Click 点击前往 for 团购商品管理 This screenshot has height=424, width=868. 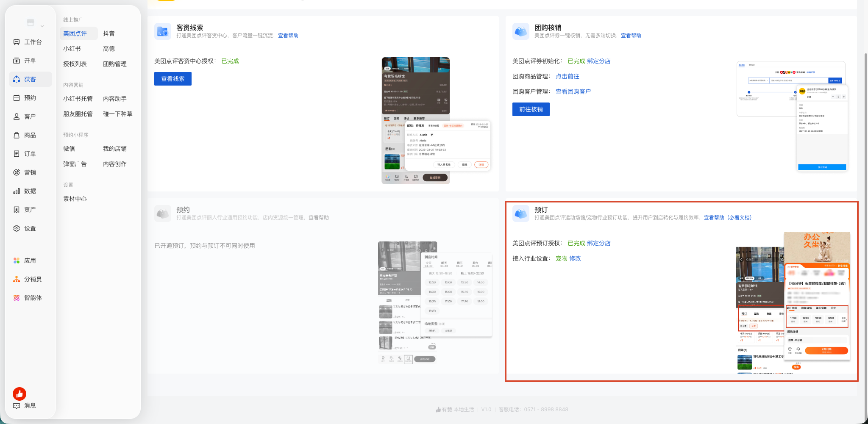click(x=568, y=76)
